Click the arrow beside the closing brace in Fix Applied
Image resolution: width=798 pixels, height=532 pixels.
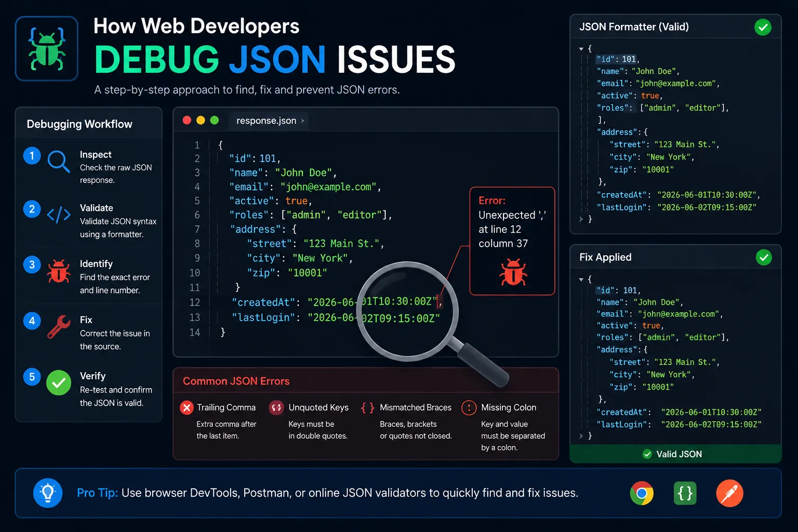[581, 436]
